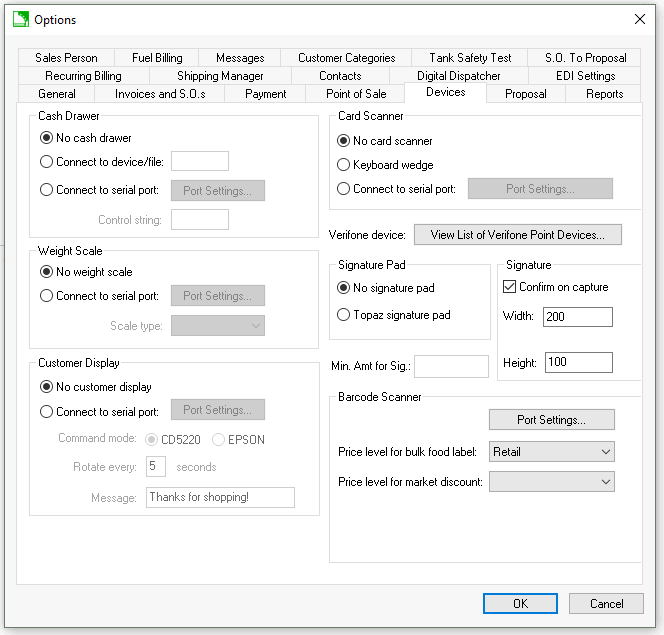The image size is (664, 635).
Task: Close the Options dialog window
Action: 640,19
